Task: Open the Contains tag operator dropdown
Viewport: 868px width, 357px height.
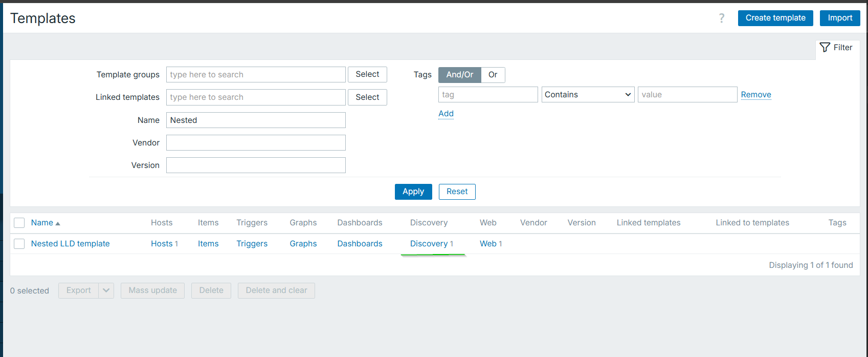Action: (588, 95)
